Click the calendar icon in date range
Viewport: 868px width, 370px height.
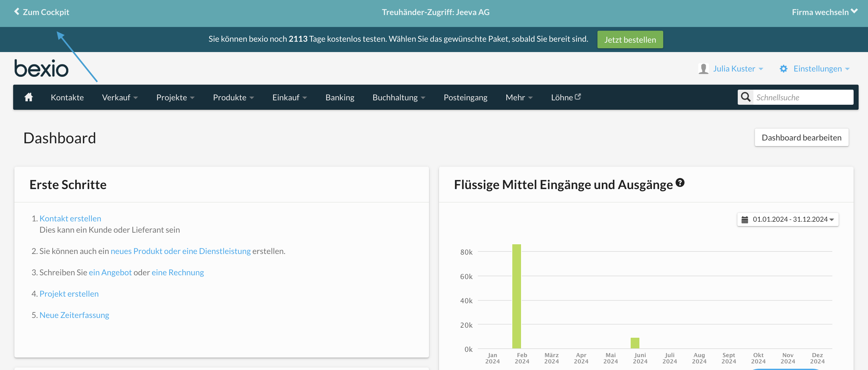tap(745, 219)
